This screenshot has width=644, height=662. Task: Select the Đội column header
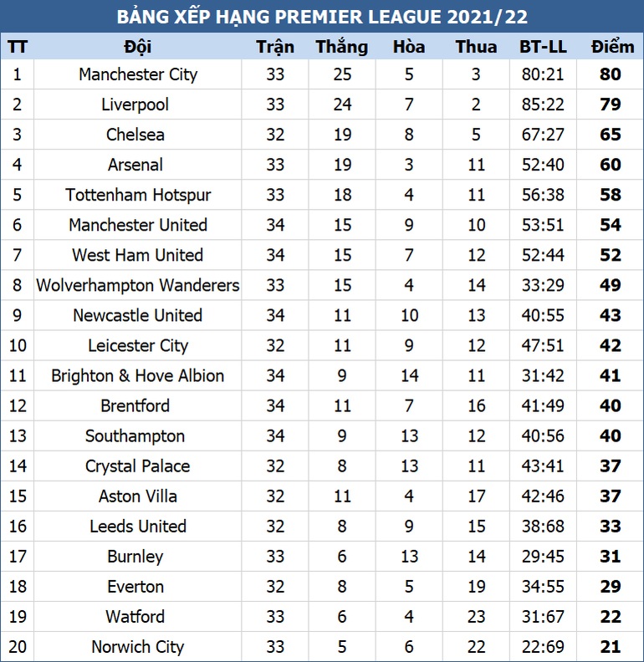(138, 47)
